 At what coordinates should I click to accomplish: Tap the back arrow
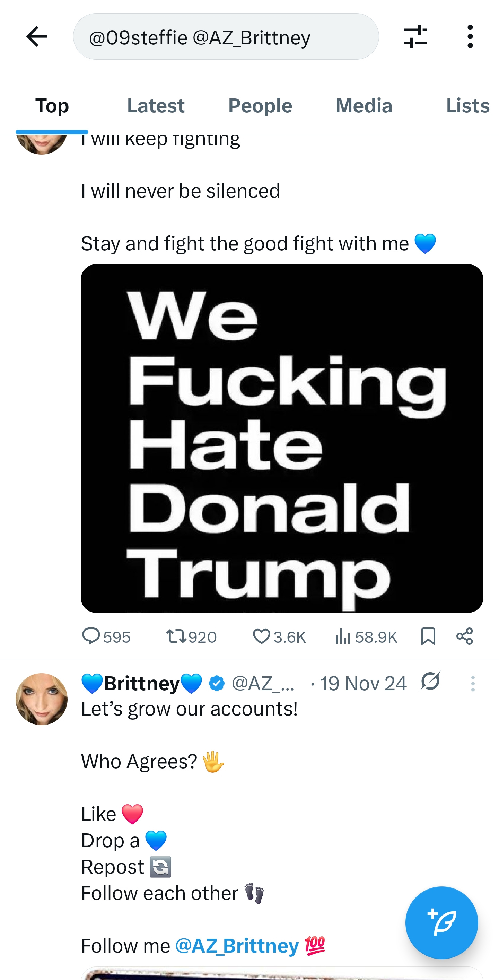pyautogui.click(x=37, y=37)
